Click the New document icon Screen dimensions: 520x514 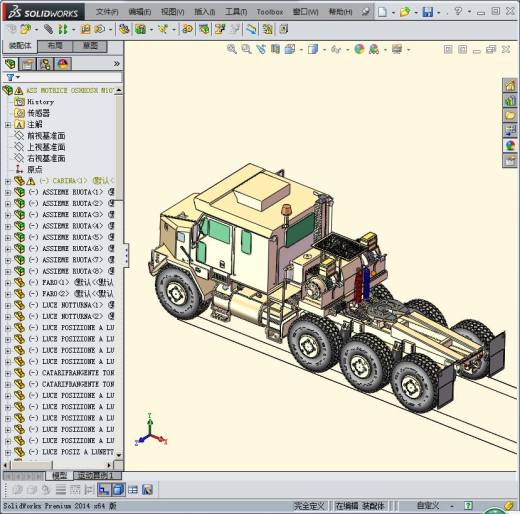(x=382, y=12)
